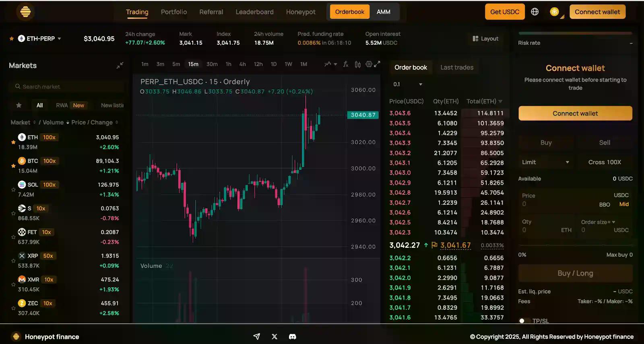Select the Sell side button
Image resolution: width=644 pixels, height=344 pixels.
point(605,142)
